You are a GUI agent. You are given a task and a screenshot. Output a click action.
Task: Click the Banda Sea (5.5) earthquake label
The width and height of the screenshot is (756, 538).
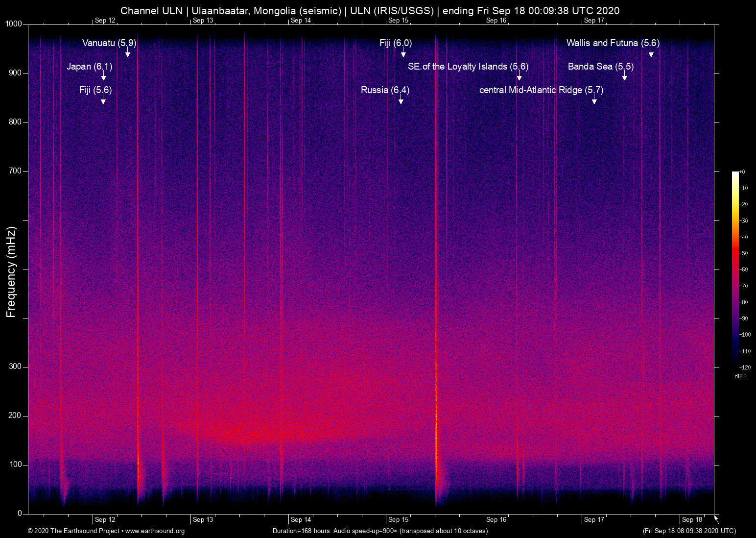(601, 67)
